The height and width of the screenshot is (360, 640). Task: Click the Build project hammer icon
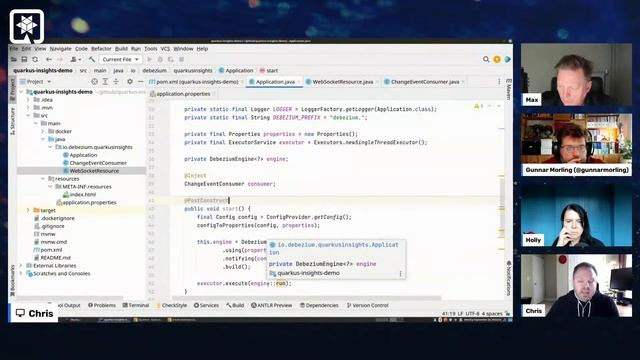click(x=92, y=59)
